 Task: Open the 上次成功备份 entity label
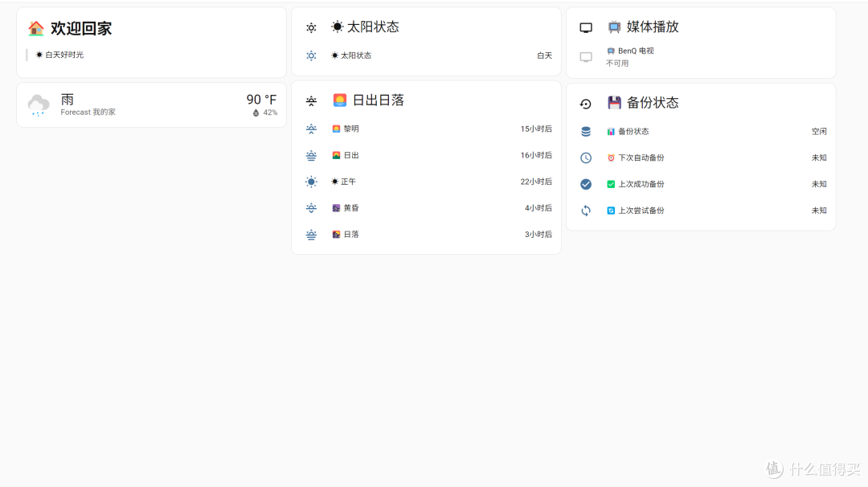coord(641,184)
